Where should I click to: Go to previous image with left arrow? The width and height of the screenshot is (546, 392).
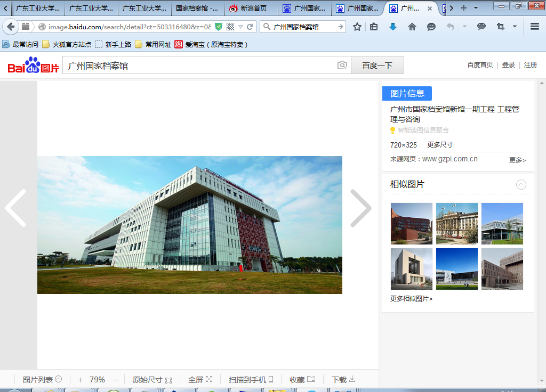16,208
